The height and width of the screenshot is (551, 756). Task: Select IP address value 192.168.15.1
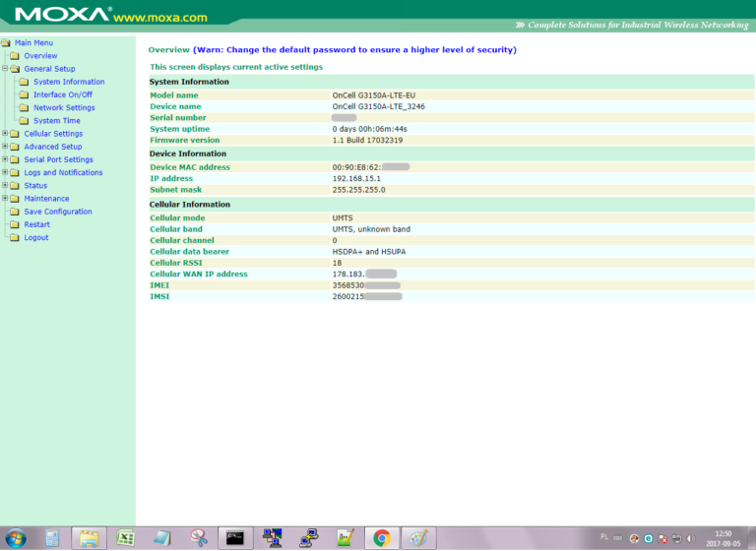pos(356,178)
